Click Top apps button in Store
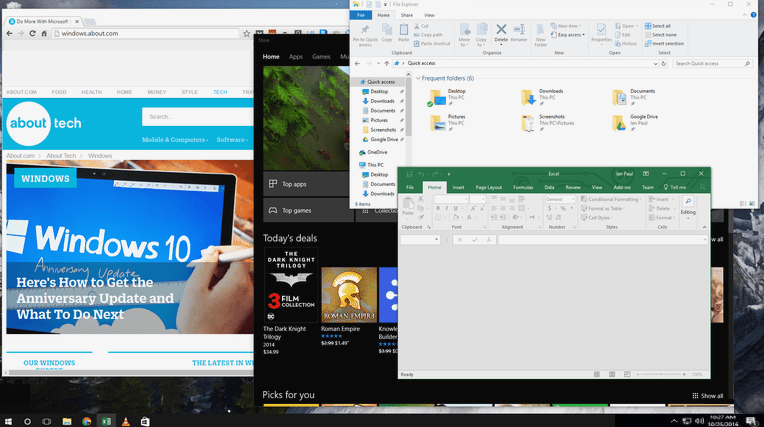The height and width of the screenshot is (427, 764). click(x=306, y=184)
